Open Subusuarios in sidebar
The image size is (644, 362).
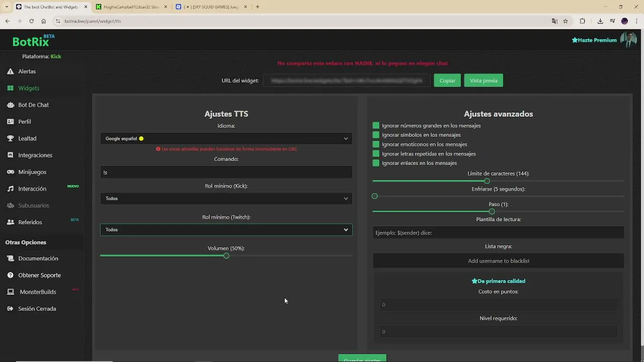(x=33, y=206)
